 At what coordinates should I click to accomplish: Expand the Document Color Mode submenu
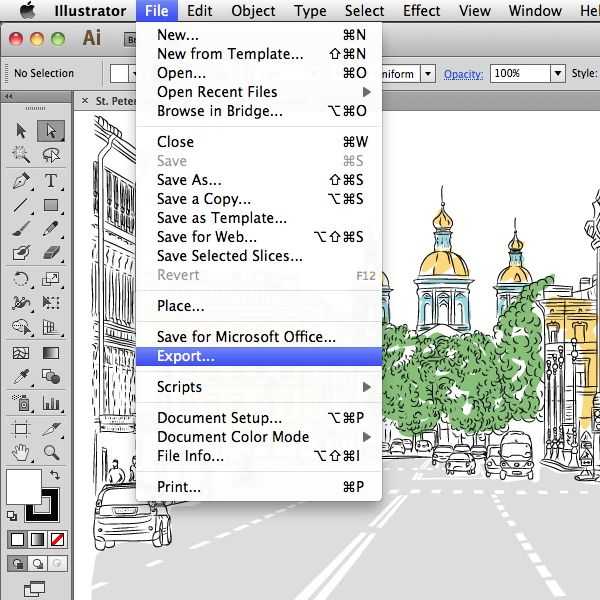(x=259, y=437)
